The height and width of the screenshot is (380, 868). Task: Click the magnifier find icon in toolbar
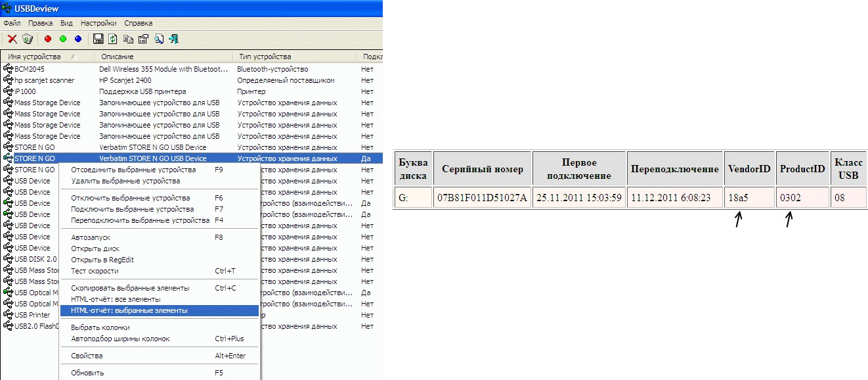point(159,39)
